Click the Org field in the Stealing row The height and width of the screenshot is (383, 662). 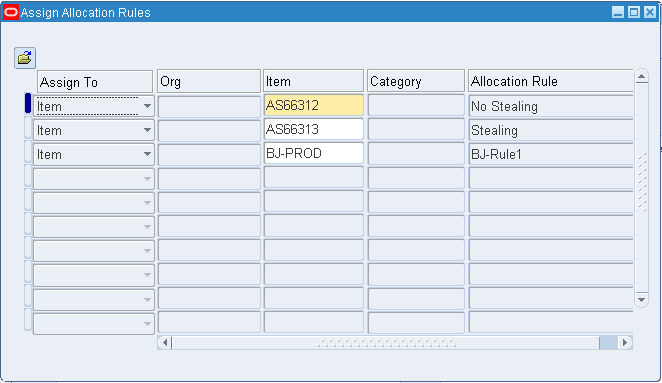coord(209,130)
